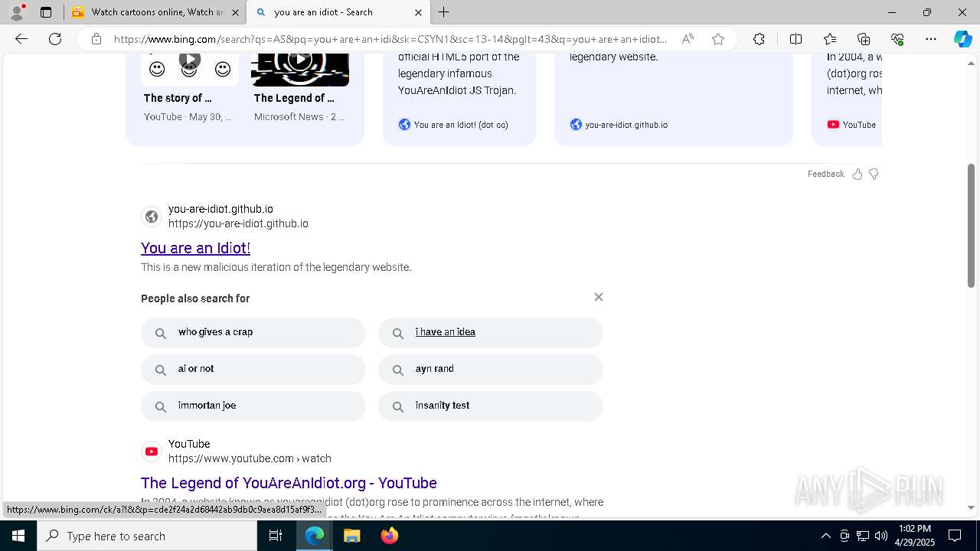Search for insanity test suggestion
The image size is (980, 551).
click(491, 406)
